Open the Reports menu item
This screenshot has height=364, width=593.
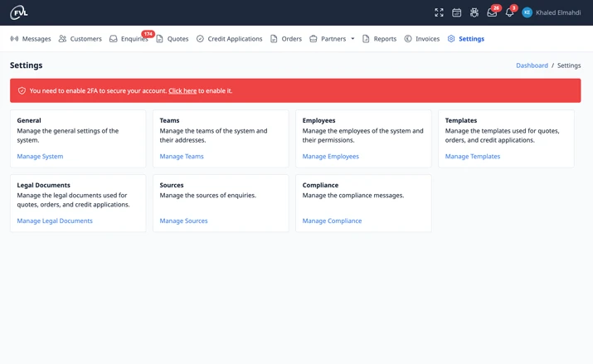[x=385, y=39]
